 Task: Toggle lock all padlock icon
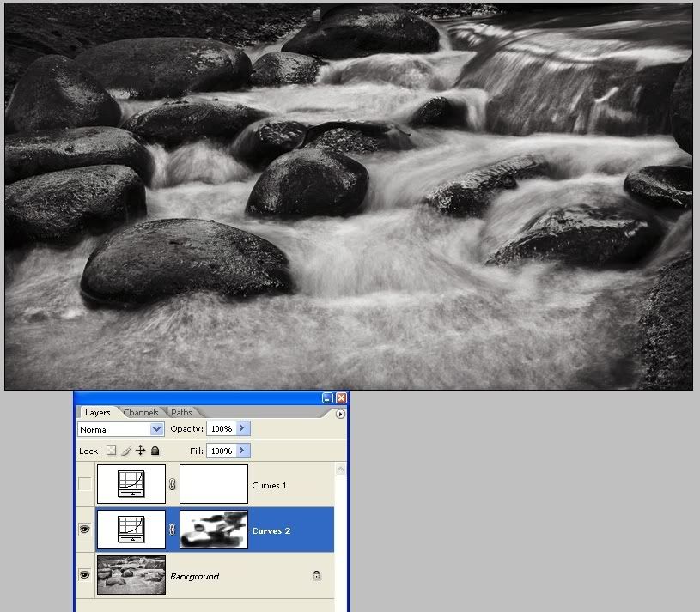[x=155, y=451]
